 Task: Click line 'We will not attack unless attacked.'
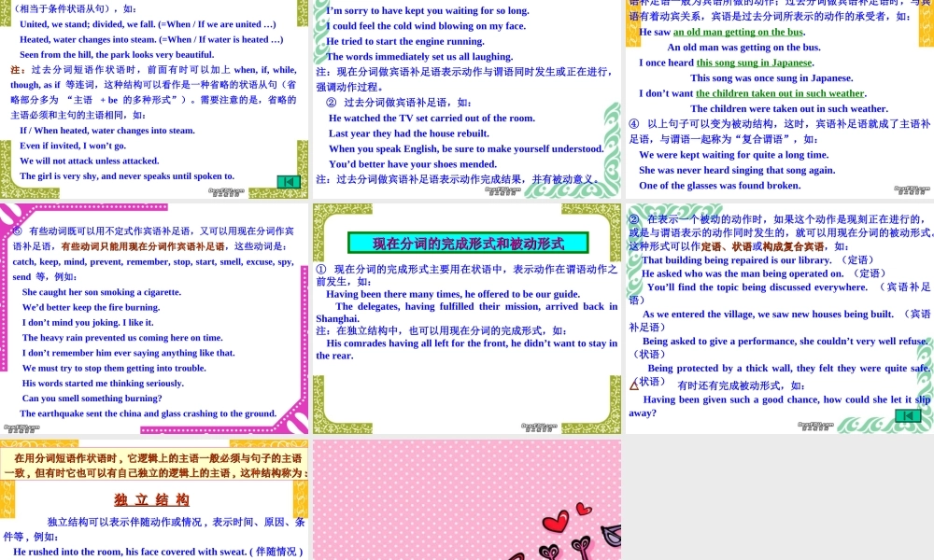[90, 161]
